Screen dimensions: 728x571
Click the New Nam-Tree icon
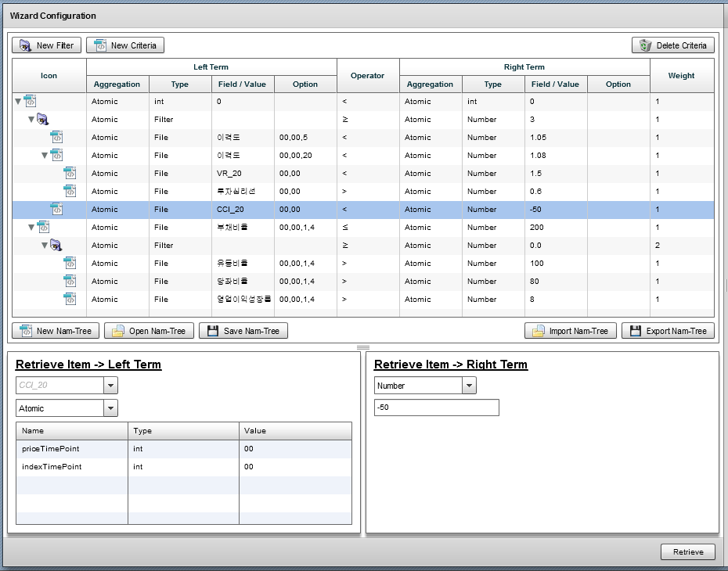pyautogui.click(x=25, y=331)
